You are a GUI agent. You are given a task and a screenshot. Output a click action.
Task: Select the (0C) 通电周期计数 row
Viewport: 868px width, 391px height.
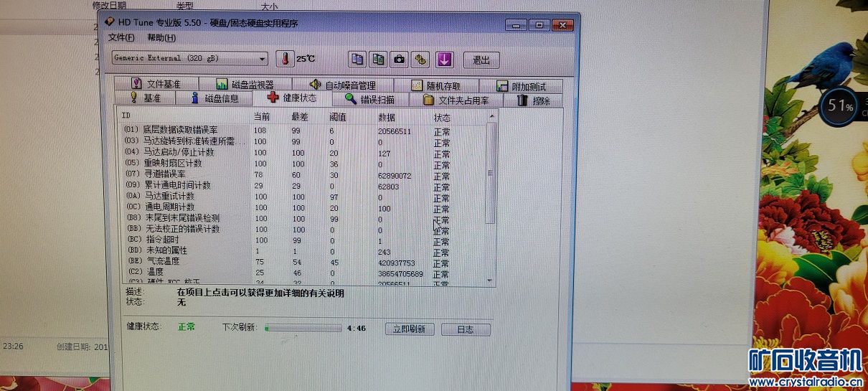pos(303,207)
